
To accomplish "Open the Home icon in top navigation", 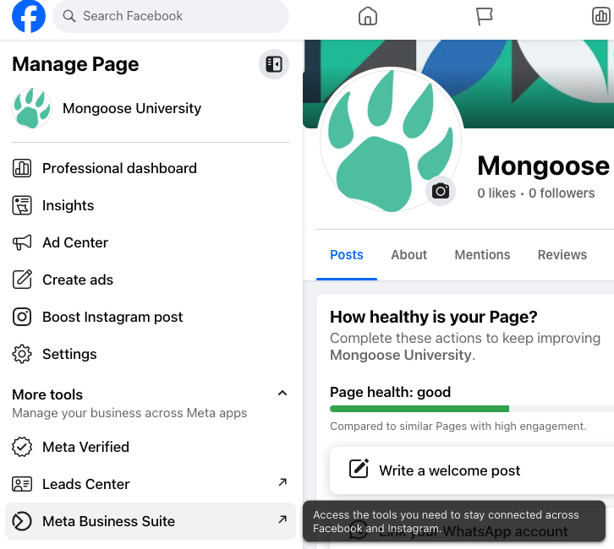I will [368, 17].
